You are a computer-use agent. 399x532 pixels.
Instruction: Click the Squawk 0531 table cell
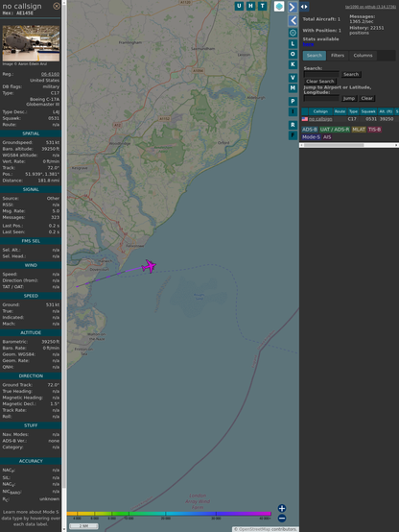[x=371, y=119]
